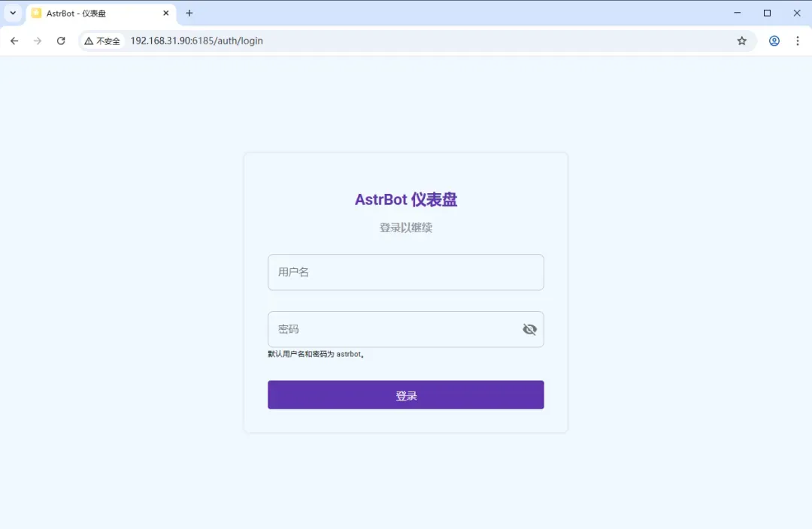The height and width of the screenshot is (529, 812).
Task: Click the AstrBot 仪表盘 heading
Action: pos(406,199)
